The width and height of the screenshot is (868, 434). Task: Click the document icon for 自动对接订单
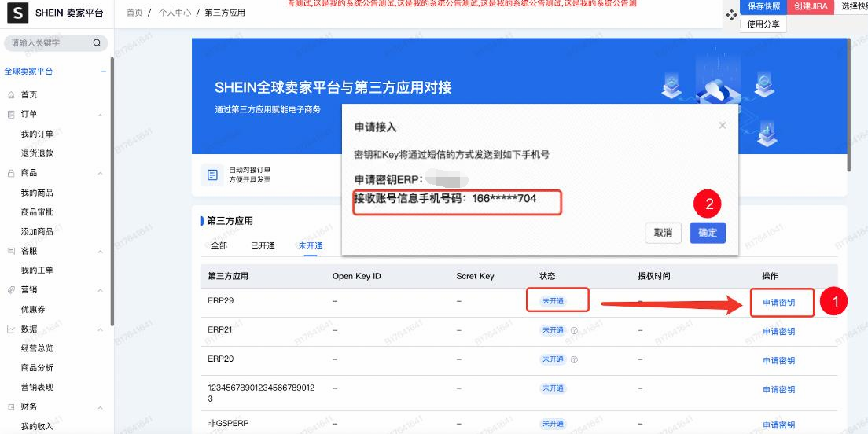212,175
